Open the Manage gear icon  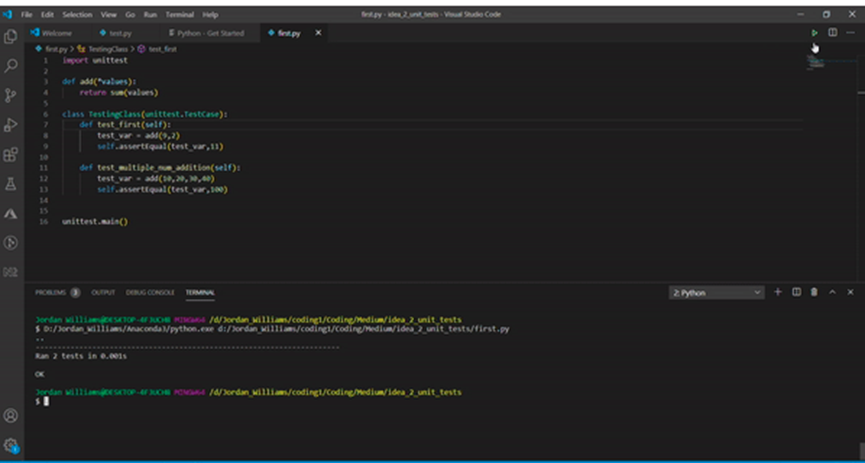[11, 444]
